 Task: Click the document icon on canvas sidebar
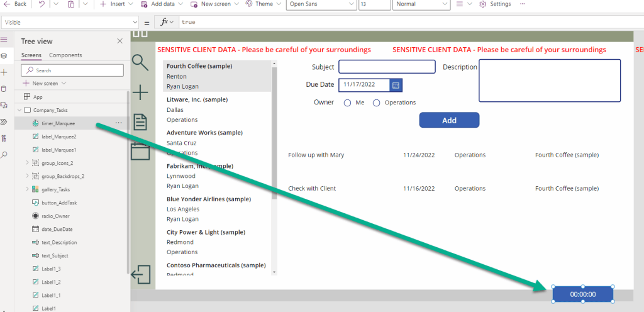(141, 122)
